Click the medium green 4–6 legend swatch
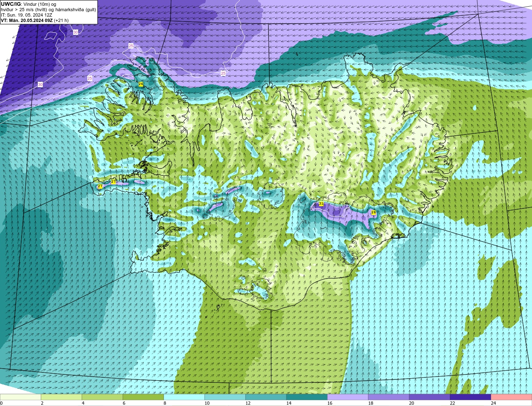Image resolution: width=532 pixels, height=406 pixels. 102,397
